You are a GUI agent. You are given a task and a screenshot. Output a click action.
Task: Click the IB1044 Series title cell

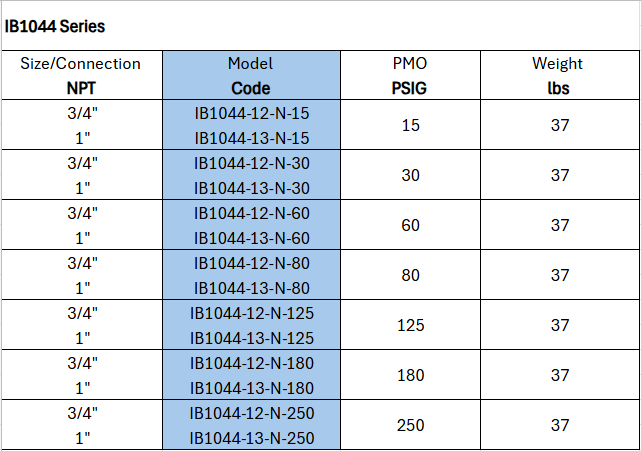55,26
